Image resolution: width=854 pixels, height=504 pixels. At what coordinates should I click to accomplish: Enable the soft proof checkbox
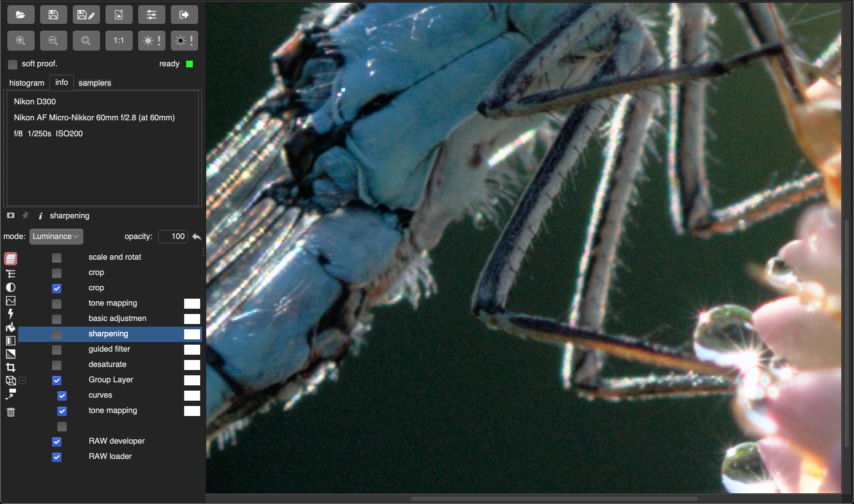tap(13, 64)
